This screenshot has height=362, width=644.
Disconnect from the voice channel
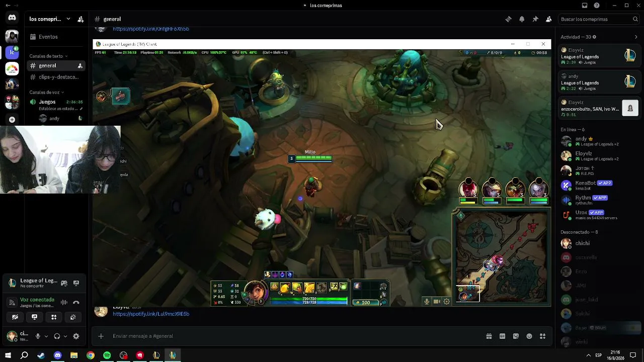tap(76, 302)
